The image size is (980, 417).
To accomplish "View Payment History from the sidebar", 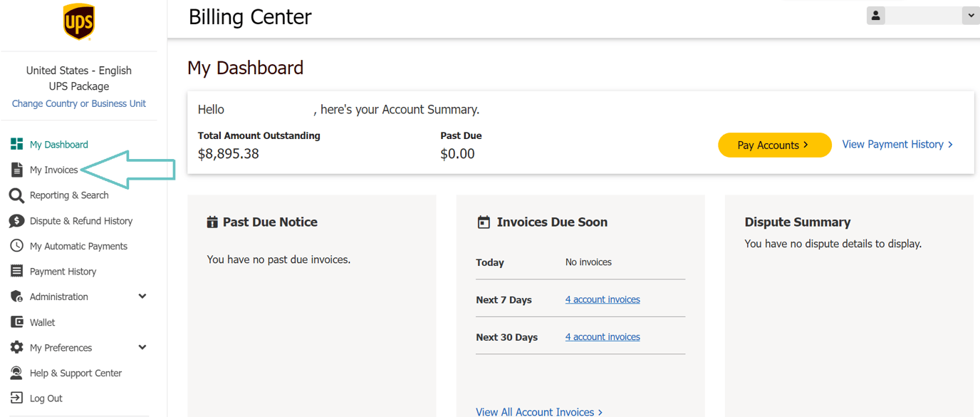I will click(62, 271).
